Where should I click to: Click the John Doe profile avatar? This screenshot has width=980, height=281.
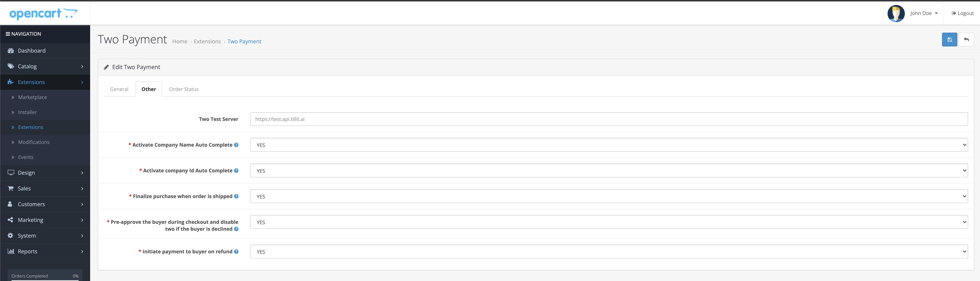pyautogui.click(x=896, y=13)
